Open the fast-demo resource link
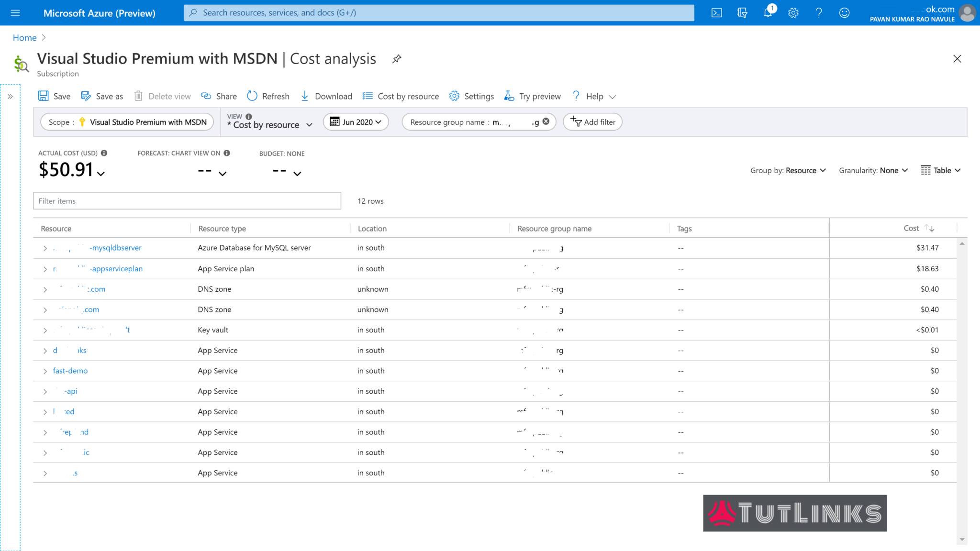The height and width of the screenshot is (551, 980). click(70, 371)
